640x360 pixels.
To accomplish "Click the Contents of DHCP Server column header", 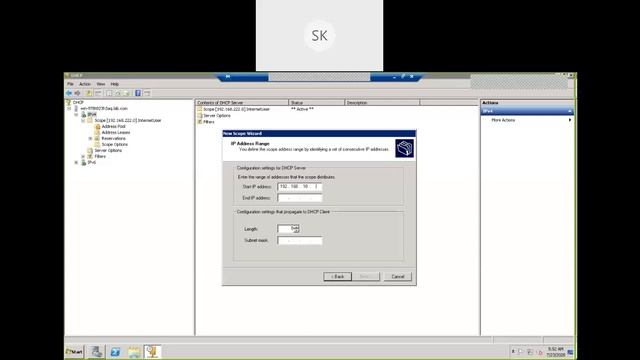I will [242, 102].
